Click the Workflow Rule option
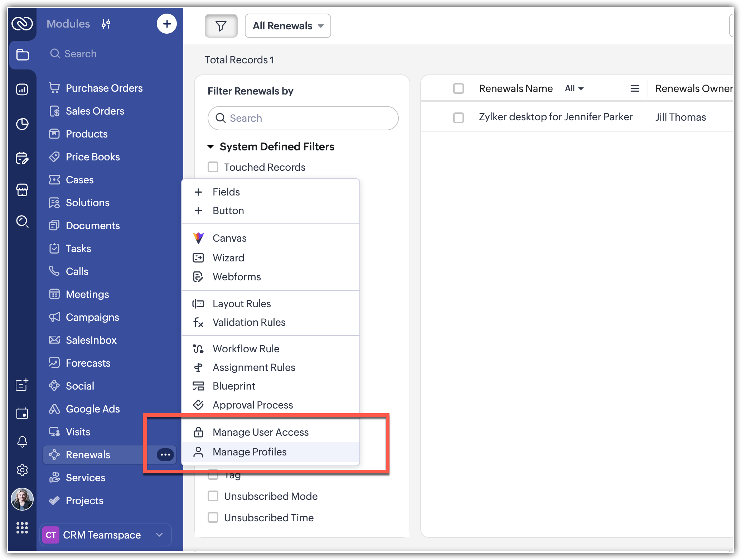The width and height of the screenshot is (741, 560). (245, 348)
